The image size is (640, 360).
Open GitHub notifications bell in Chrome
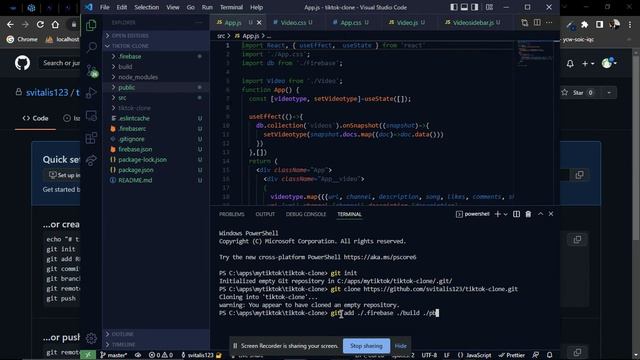click(x=570, y=64)
